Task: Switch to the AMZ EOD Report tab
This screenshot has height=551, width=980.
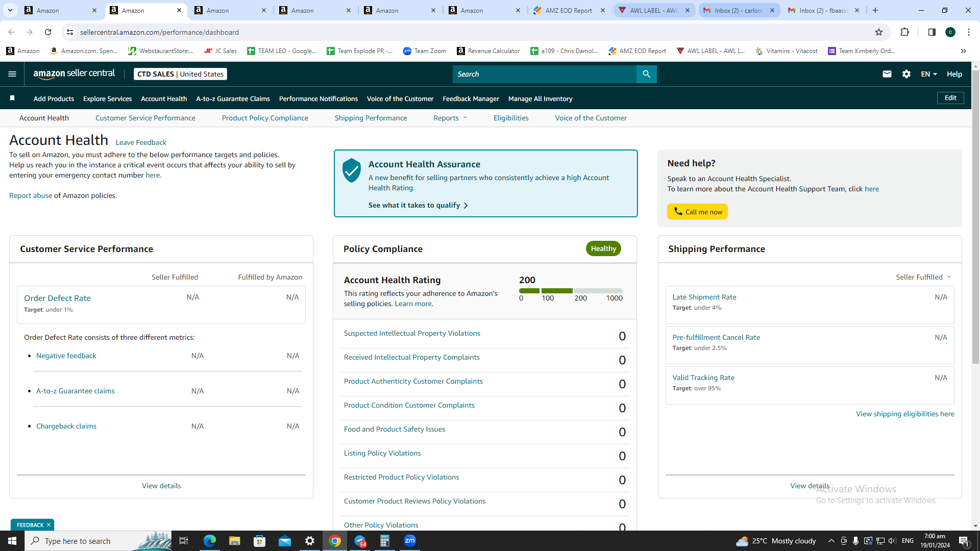Action: (569, 10)
